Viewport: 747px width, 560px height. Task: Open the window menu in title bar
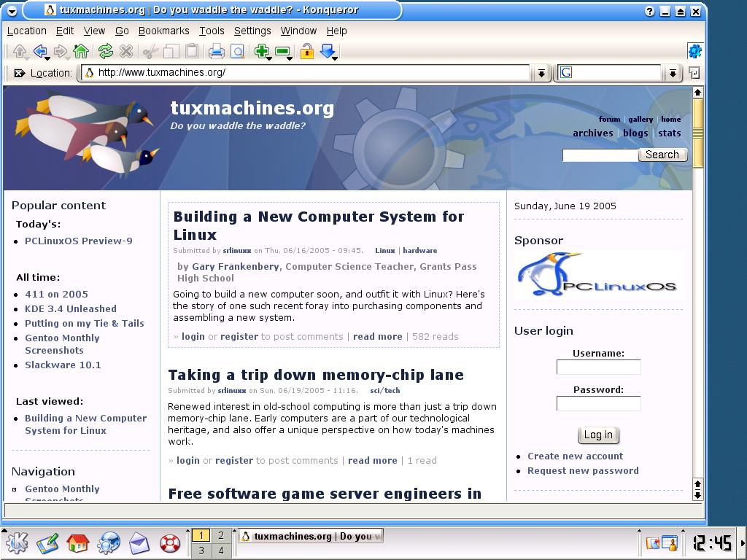(12, 10)
